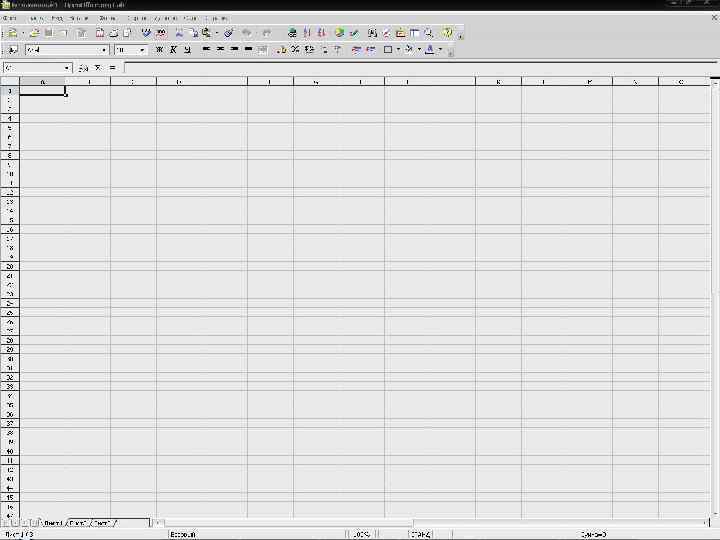Screen dimensions: 720x540
Task: Click the Sum sigma button
Action: pyautogui.click(x=98, y=68)
